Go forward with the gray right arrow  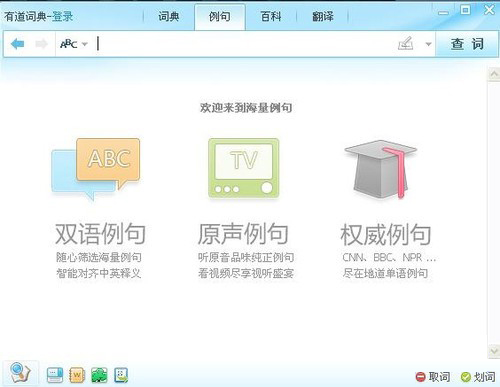tap(41, 44)
